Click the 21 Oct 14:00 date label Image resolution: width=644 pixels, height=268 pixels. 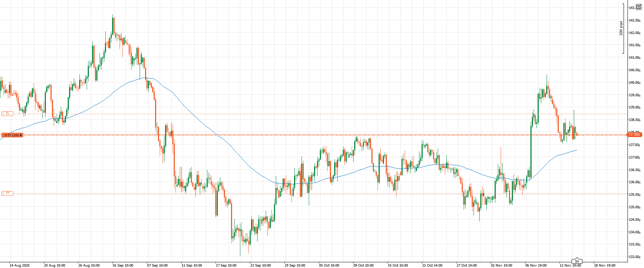coord(432,265)
